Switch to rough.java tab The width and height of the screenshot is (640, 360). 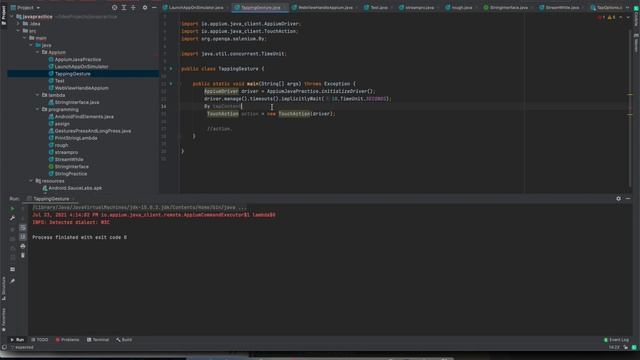pyautogui.click(x=462, y=8)
